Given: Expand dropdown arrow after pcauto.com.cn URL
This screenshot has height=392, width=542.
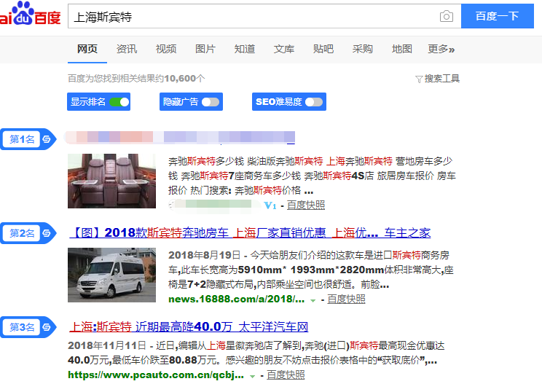Looking at the screenshot, I should click(252, 376).
